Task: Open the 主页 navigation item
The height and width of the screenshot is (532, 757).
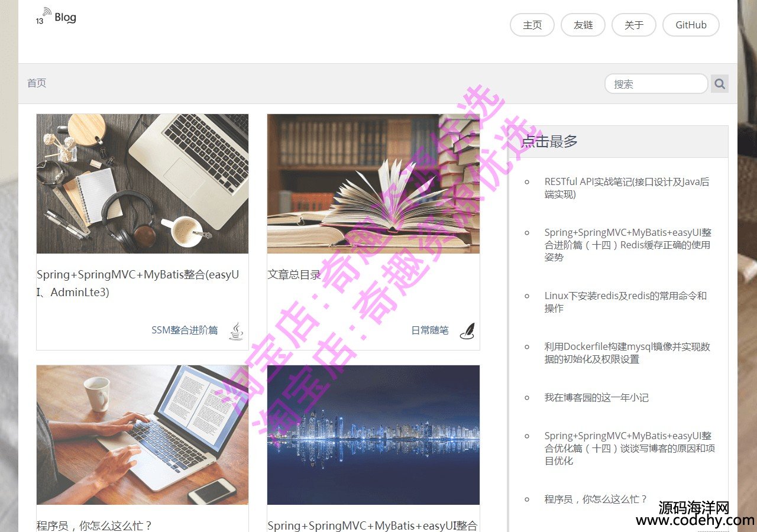Action: click(532, 25)
